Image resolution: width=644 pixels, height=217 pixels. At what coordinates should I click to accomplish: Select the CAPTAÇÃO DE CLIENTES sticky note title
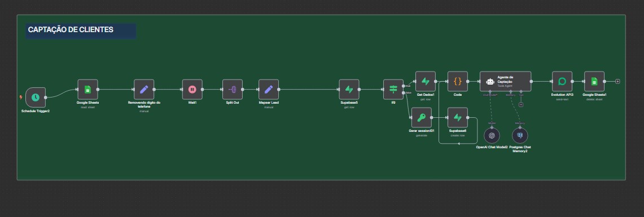[71, 29]
